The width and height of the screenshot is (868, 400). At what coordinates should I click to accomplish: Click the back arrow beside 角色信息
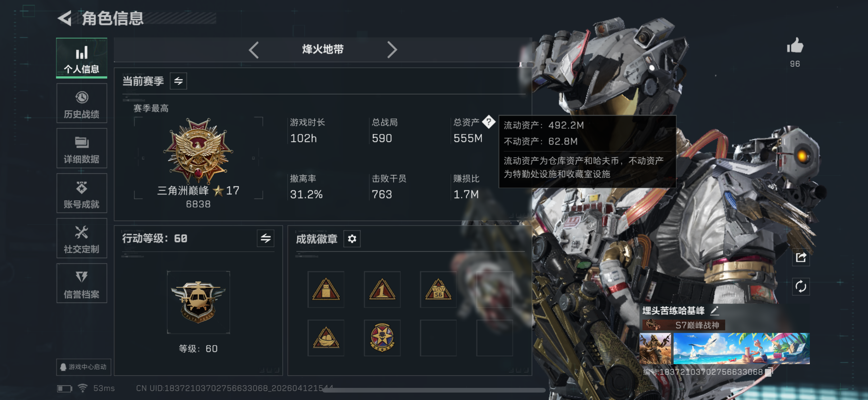tap(65, 18)
